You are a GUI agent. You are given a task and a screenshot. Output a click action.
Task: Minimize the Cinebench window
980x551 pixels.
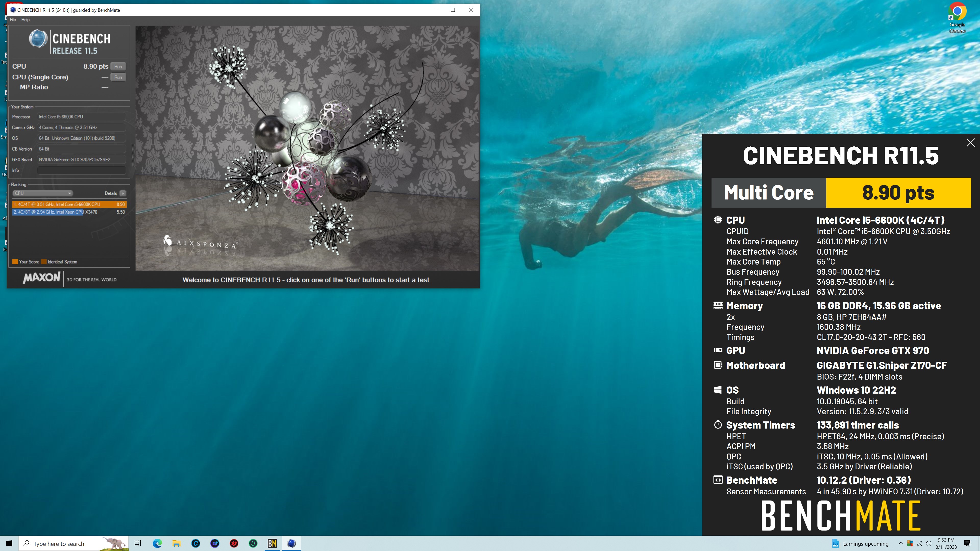(x=435, y=10)
